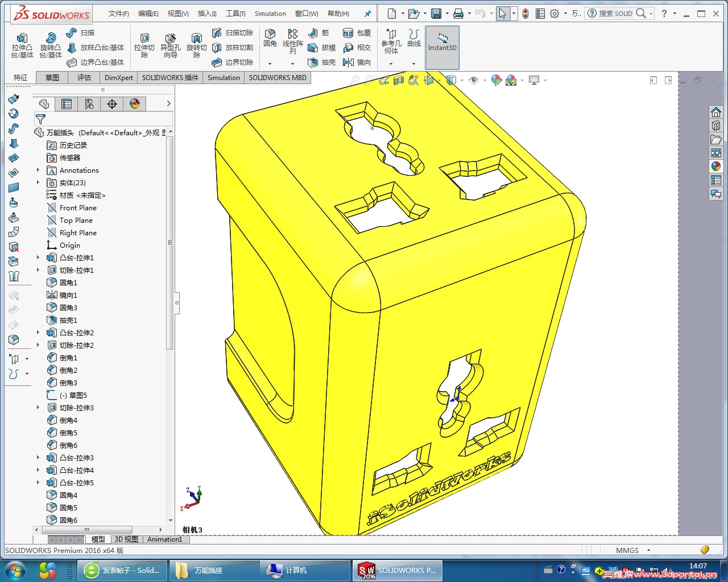Switch to the SOLIDWORKS MBD tab
Viewport: 728px width, 582px height.
pos(278,78)
